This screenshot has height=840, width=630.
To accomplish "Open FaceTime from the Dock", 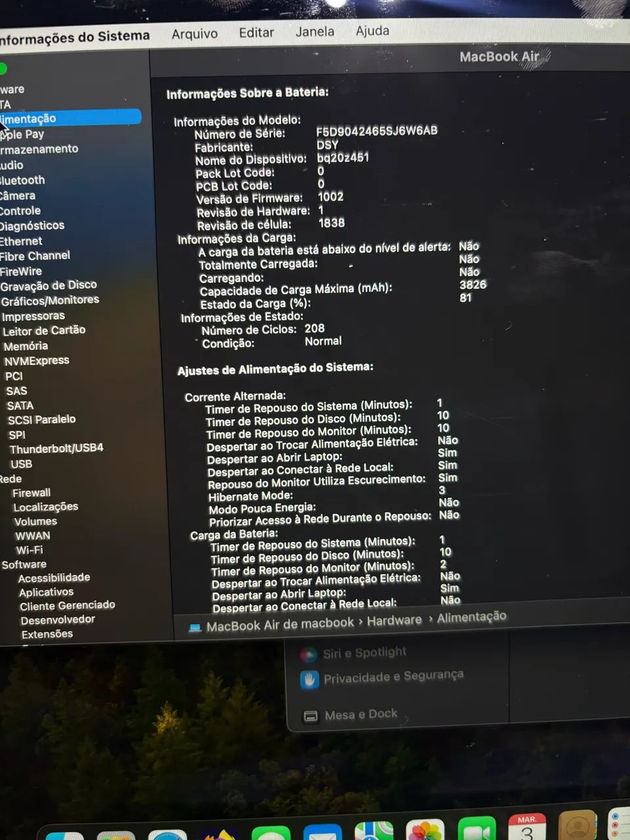I will tap(476, 829).
